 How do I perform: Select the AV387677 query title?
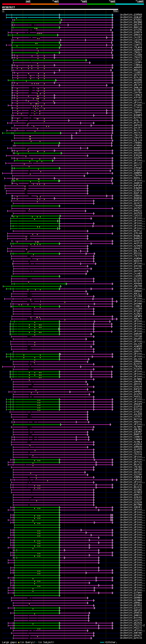coord(8,8)
